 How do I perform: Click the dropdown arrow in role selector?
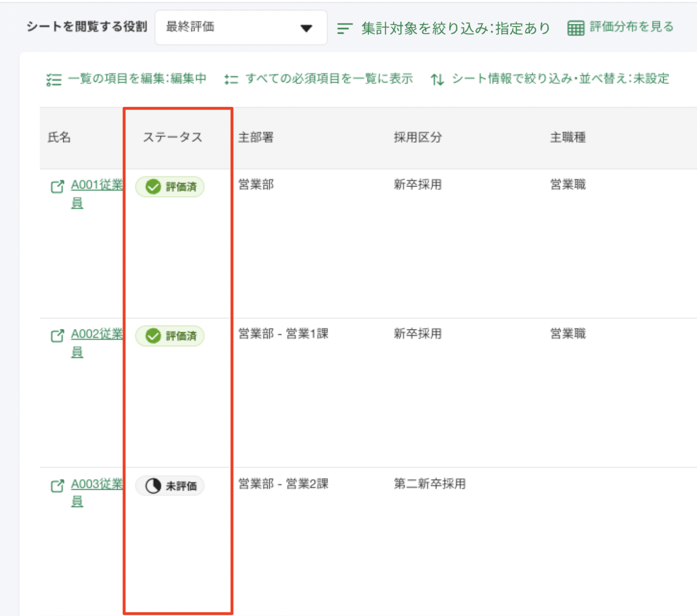[x=307, y=28]
